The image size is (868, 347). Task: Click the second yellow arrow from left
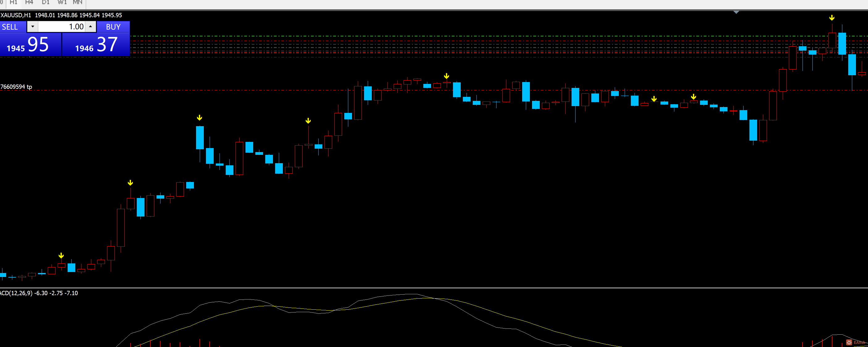coord(130,183)
